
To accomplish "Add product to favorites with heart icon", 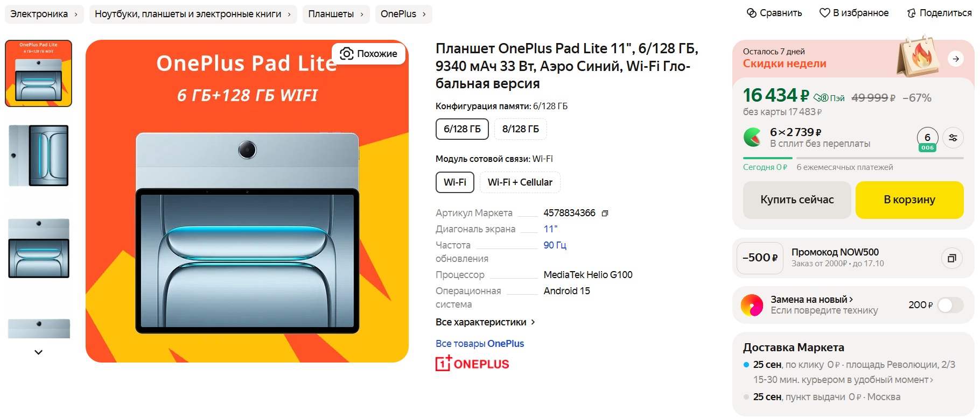I will [x=824, y=13].
